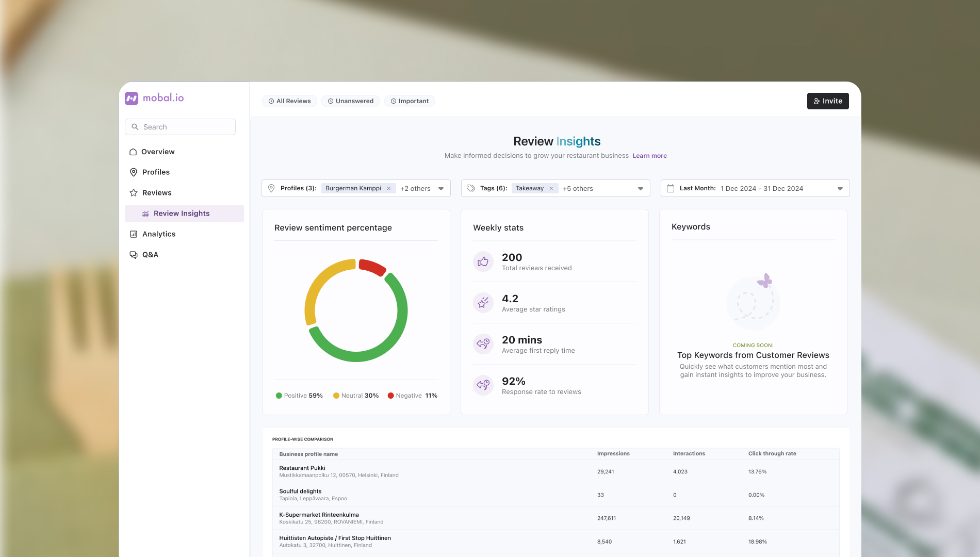Filter by Unanswered reviews

351,101
